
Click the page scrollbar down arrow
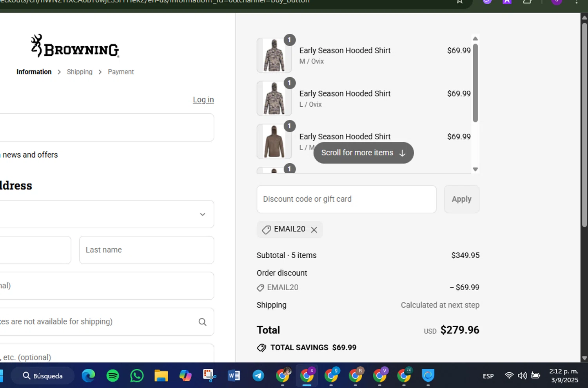click(x=584, y=358)
